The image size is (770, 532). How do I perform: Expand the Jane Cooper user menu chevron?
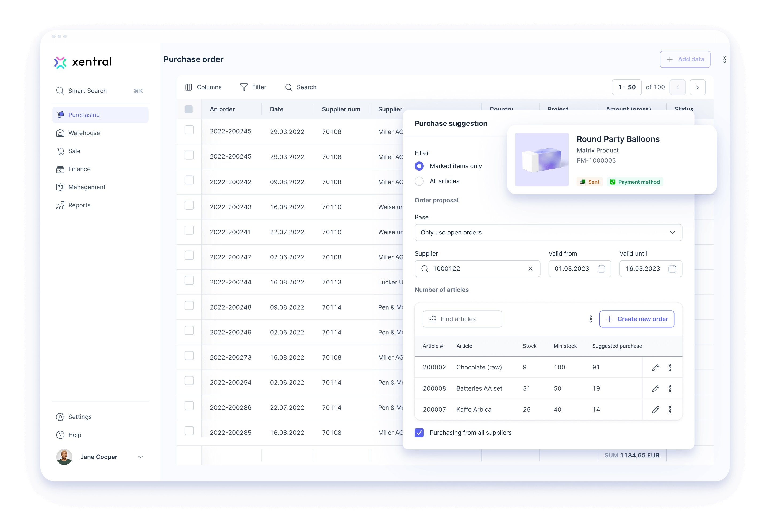click(x=140, y=457)
